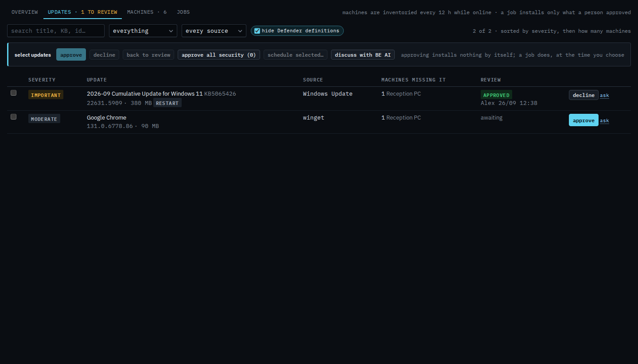638x364 pixels.
Task: Click the SEVERITY column header
Action: click(42, 80)
